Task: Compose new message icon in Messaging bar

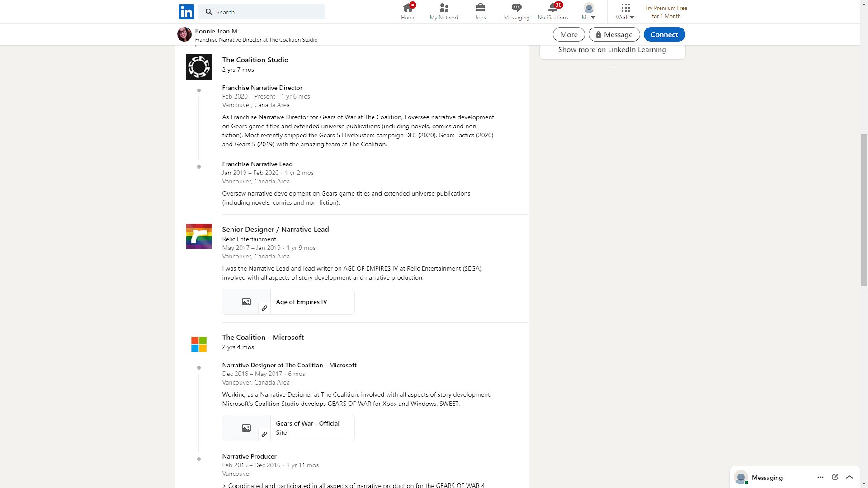Action: tap(835, 477)
